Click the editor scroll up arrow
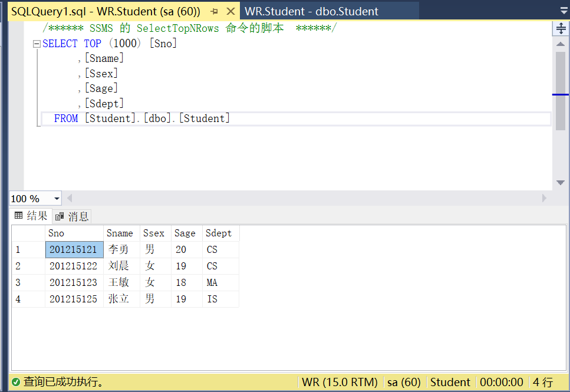570x392 pixels. (x=561, y=44)
